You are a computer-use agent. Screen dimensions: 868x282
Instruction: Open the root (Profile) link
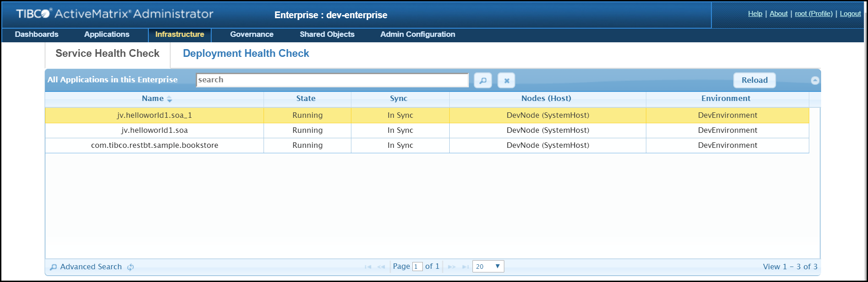pos(813,14)
